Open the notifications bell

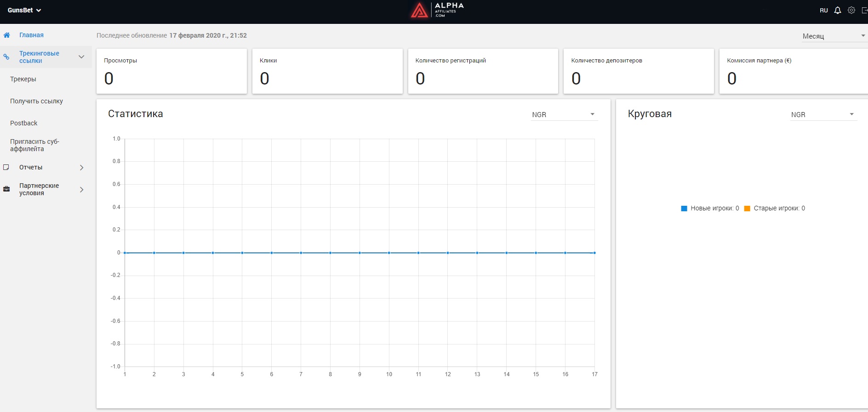pos(838,10)
